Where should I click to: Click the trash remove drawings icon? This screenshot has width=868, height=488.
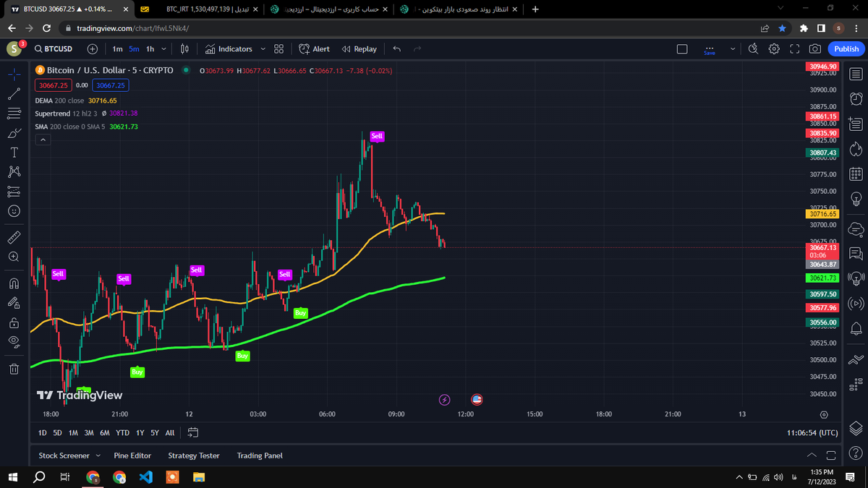[14, 369]
